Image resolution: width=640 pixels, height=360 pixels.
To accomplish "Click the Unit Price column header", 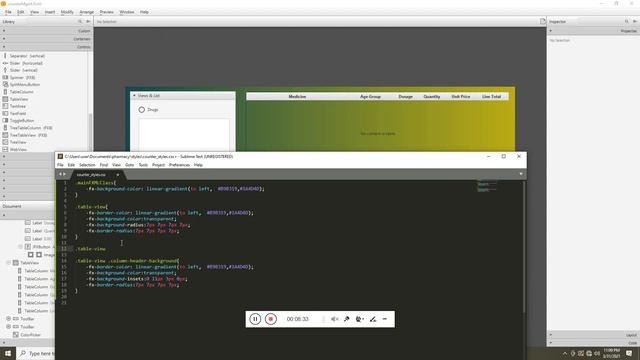I will [x=460, y=97].
